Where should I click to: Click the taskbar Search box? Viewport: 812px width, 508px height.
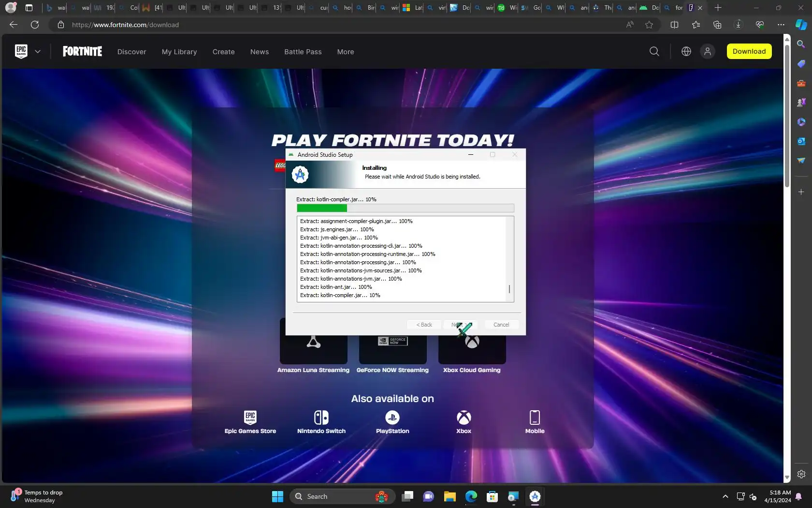[342, 496]
